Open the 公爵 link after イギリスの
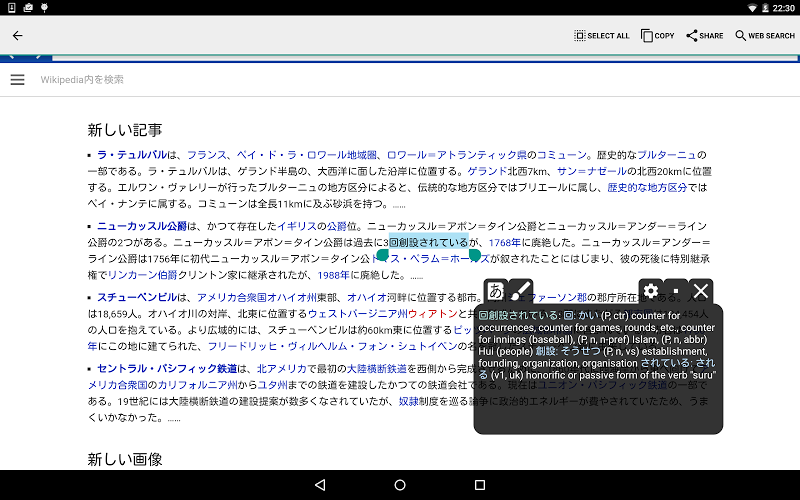This screenshot has width=800, height=500. point(337,226)
